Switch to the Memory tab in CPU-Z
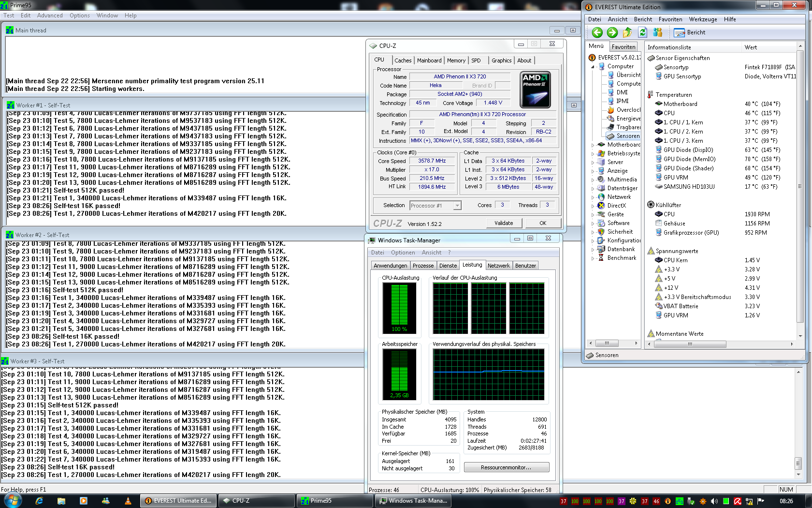 (456, 60)
